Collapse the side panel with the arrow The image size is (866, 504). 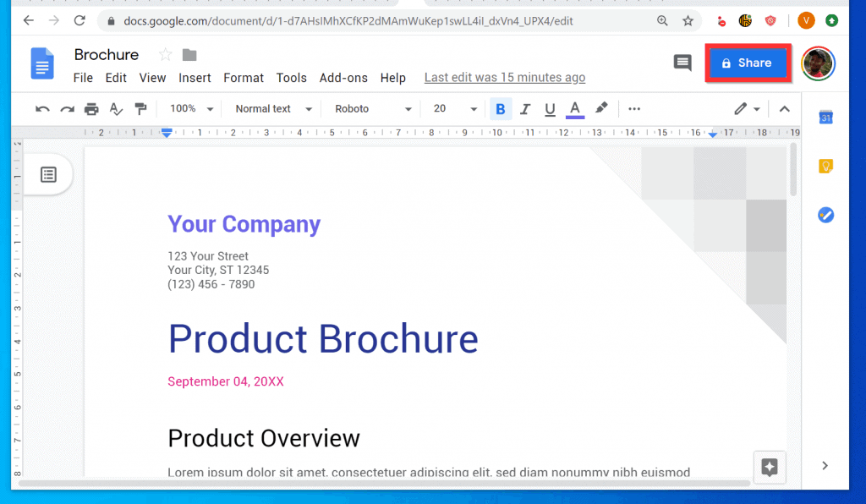coord(825,466)
